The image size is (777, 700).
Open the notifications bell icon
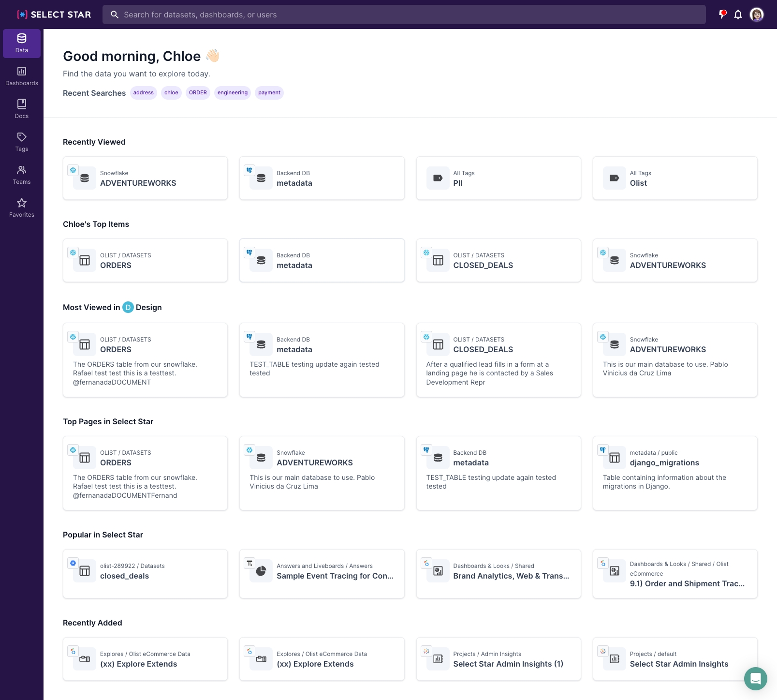(x=738, y=15)
